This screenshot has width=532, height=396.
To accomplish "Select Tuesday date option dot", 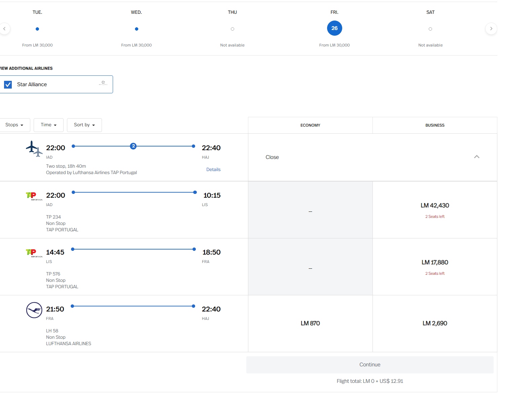I will (x=37, y=29).
